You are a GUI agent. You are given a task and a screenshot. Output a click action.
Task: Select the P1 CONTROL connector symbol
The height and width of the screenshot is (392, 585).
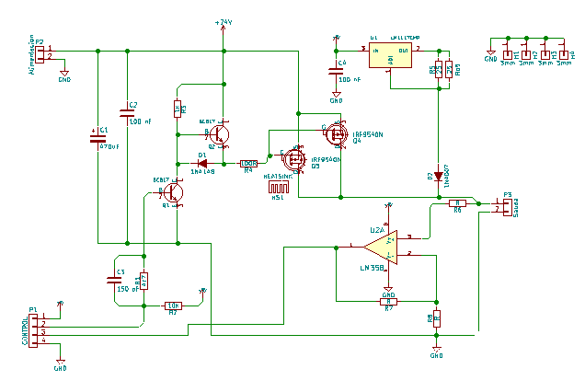click(x=33, y=331)
